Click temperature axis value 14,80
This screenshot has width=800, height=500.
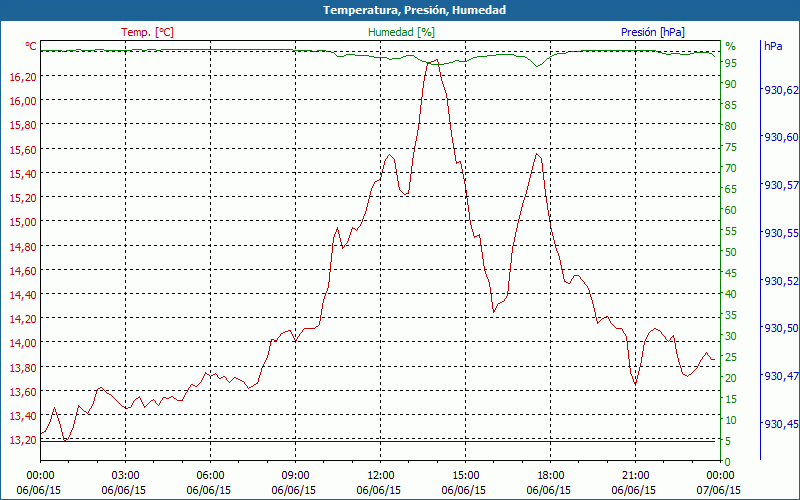tap(23, 246)
